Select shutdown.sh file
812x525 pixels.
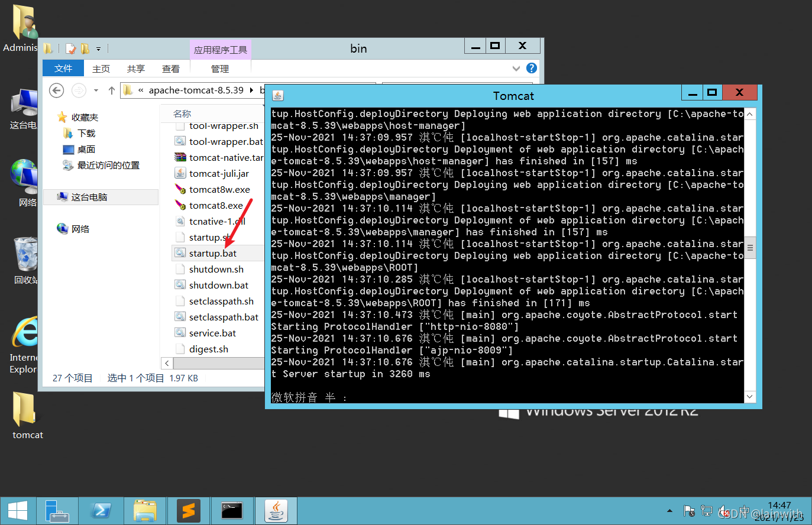tap(216, 269)
